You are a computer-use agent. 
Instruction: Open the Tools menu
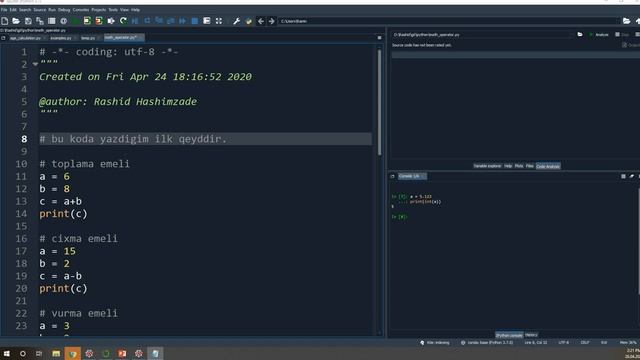[113, 10]
